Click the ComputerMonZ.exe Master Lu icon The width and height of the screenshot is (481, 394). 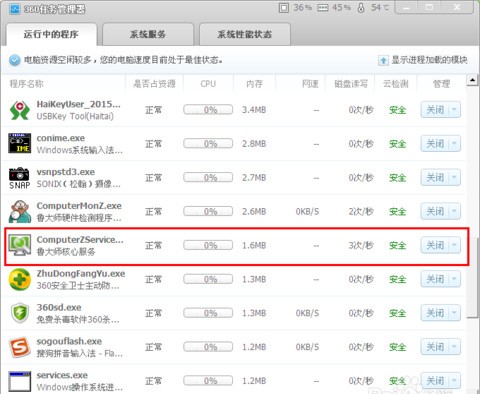20,212
